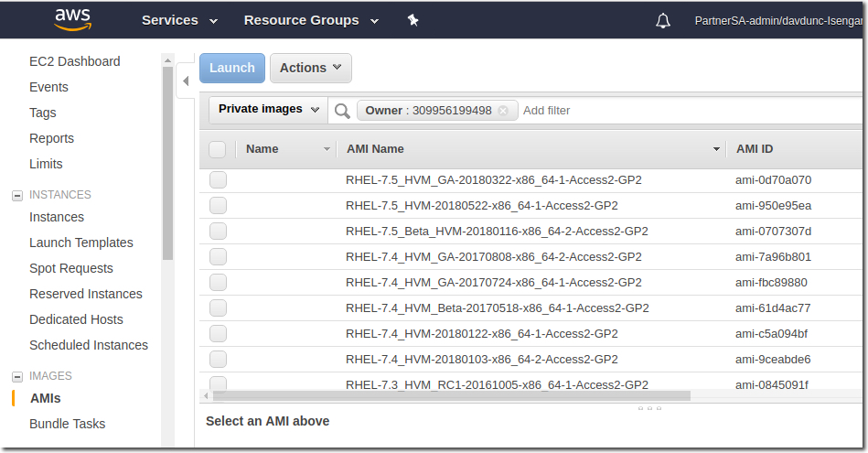Viewport: 868px width, 453px height.
Task: Open the Services dropdown menu
Action: click(x=179, y=20)
